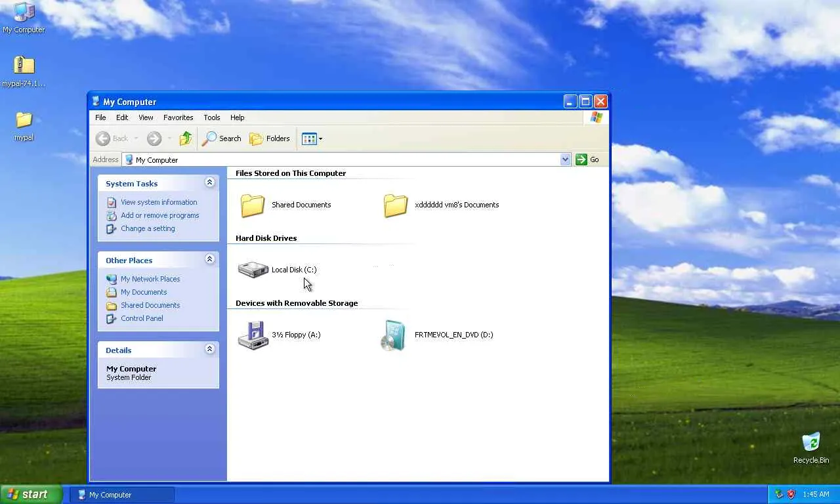Screen dimensions: 840x504
Task: Click the Go button beside the address bar
Action: [x=587, y=159]
